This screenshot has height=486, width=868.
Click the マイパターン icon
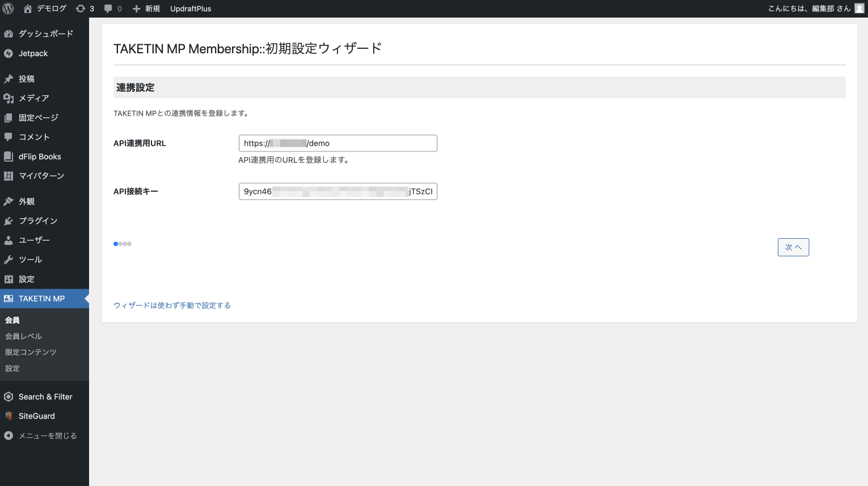9,176
